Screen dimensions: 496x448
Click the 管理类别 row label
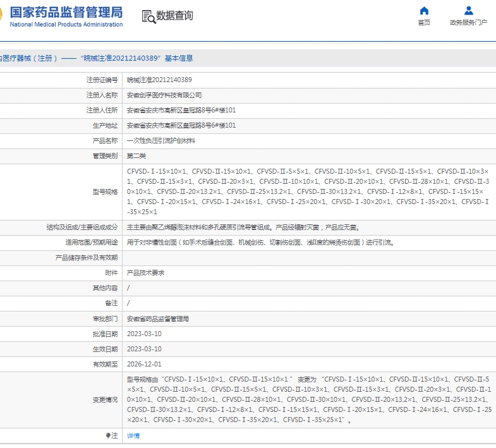tap(105, 155)
